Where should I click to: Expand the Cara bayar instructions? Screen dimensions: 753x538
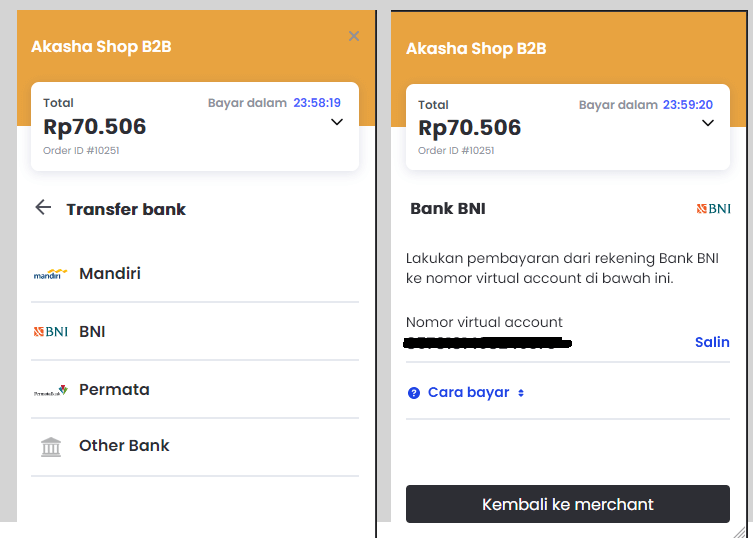pos(469,393)
